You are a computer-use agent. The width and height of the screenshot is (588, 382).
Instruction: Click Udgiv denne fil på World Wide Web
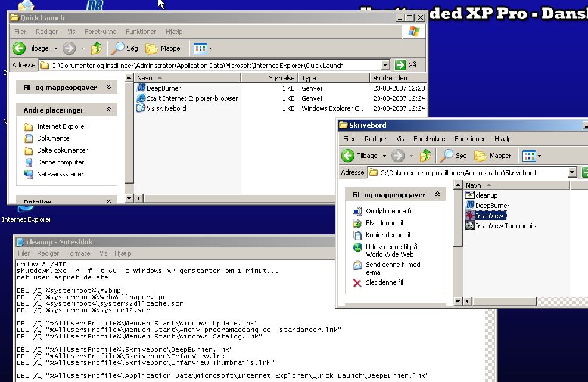(385, 250)
